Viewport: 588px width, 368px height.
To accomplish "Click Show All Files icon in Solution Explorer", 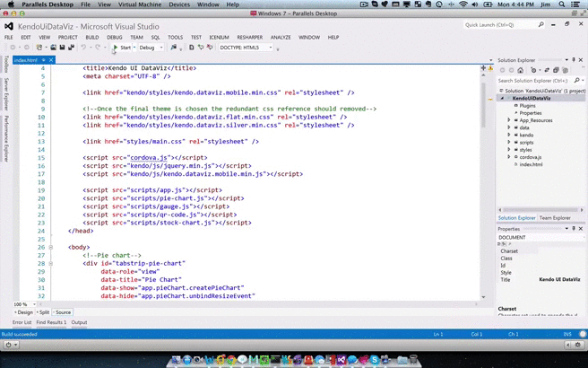I will point(565,70).
